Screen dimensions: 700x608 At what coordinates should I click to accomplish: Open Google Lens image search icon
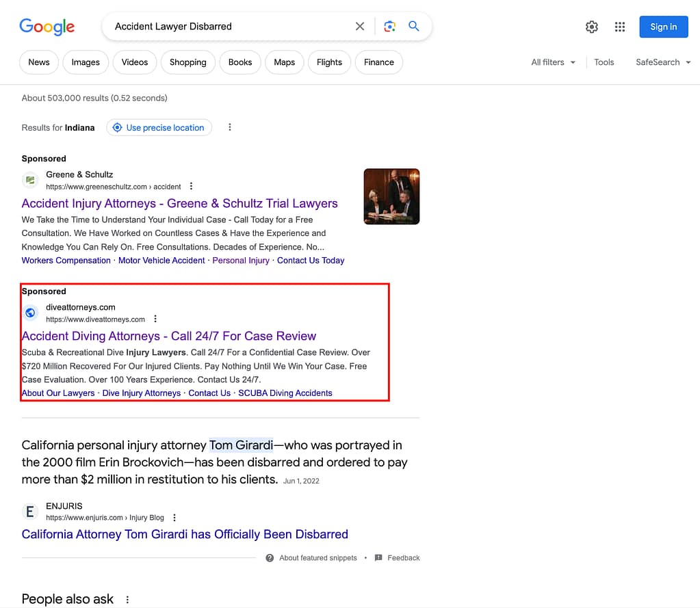(389, 26)
